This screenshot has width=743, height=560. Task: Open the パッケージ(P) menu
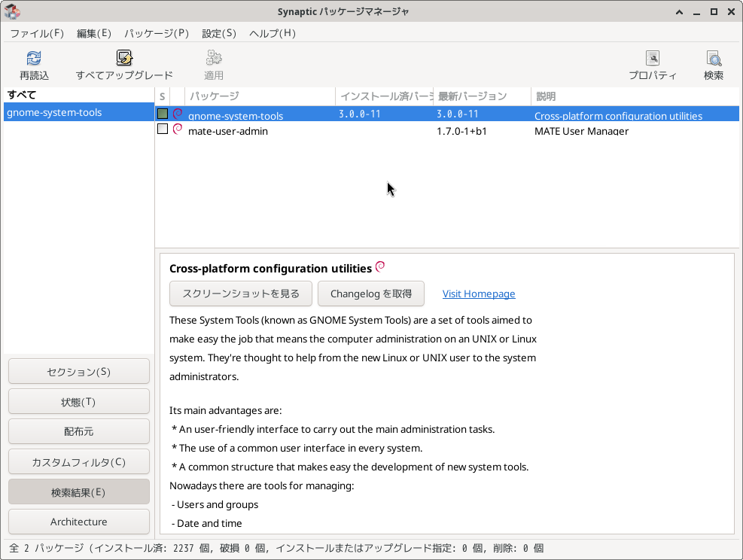157,33
